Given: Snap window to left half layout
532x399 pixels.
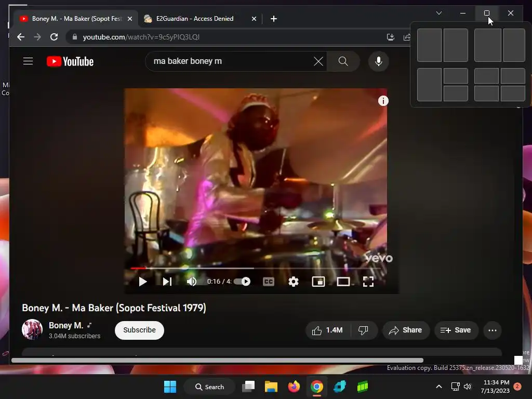Looking at the screenshot, I should [429, 45].
